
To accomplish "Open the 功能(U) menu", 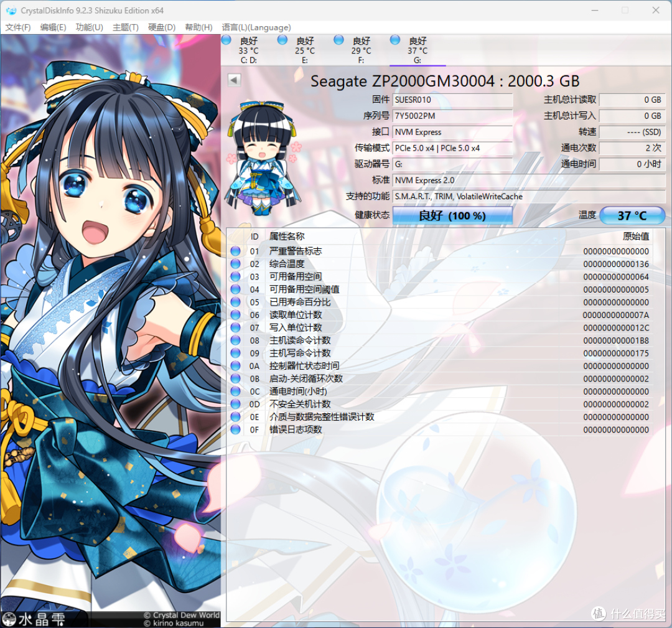I will (89, 27).
